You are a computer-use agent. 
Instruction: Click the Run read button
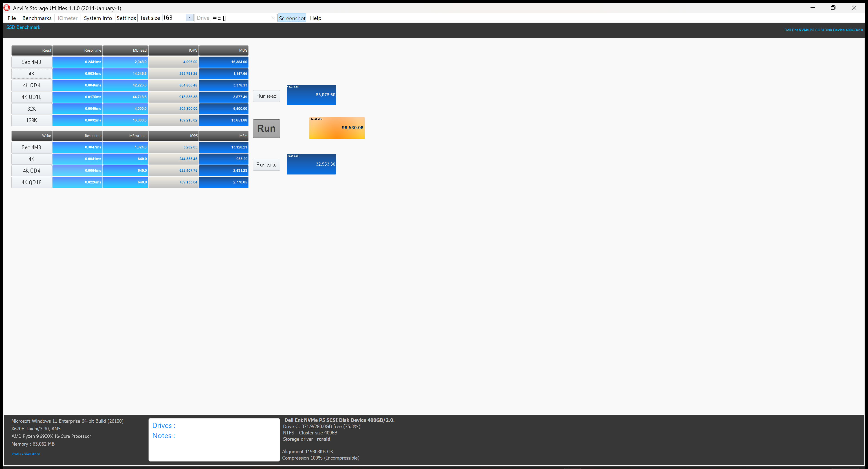pos(266,96)
